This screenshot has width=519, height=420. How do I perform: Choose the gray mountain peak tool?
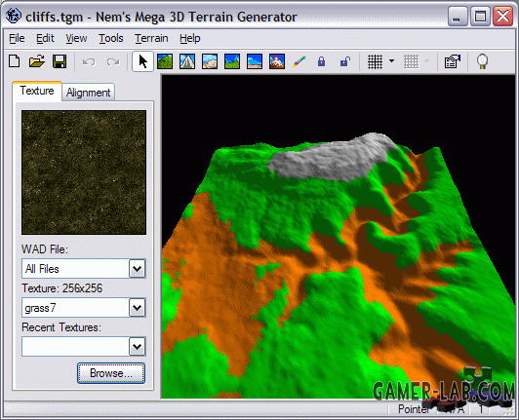pyautogui.click(x=187, y=61)
